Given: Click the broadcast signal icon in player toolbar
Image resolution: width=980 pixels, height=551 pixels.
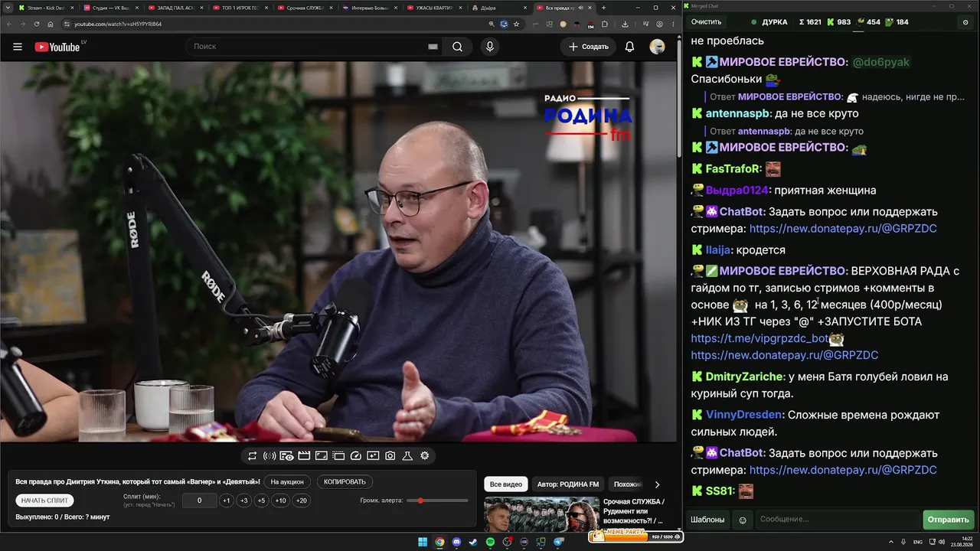Looking at the screenshot, I should coord(269,456).
